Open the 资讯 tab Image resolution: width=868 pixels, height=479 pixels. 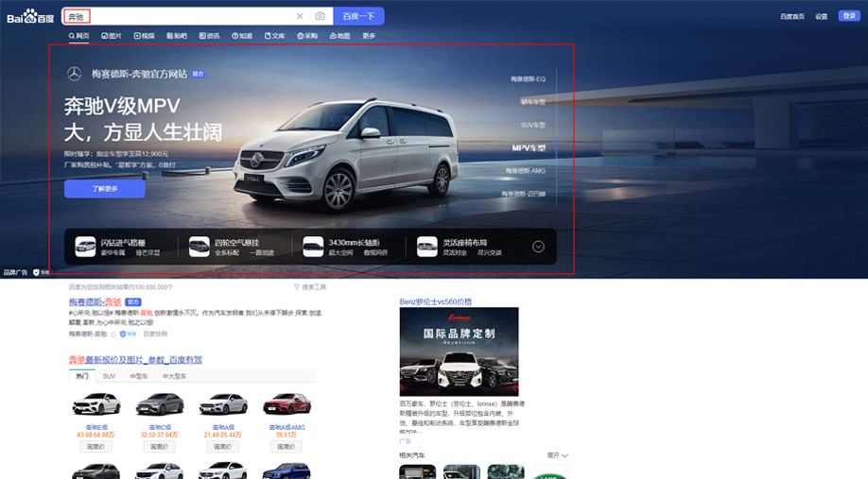pos(209,35)
